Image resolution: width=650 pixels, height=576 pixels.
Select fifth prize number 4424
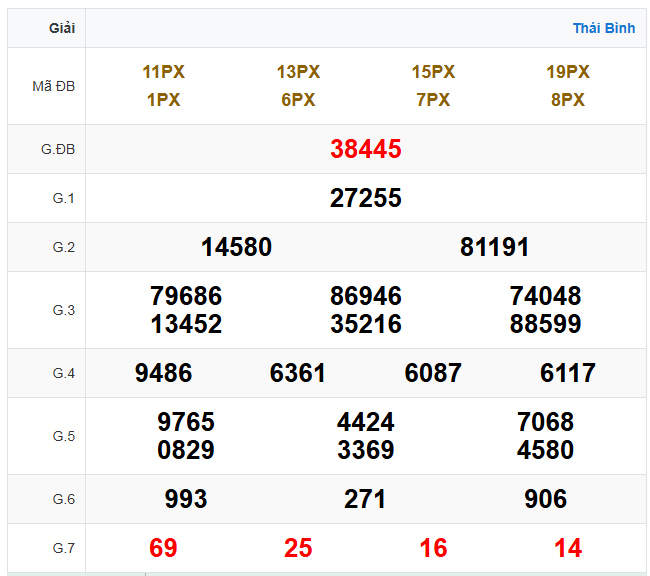coord(366,422)
